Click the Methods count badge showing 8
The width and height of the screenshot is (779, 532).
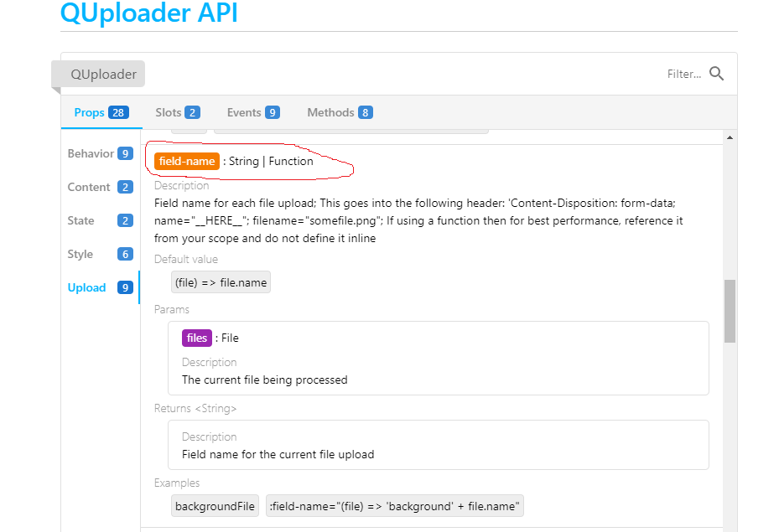(364, 111)
